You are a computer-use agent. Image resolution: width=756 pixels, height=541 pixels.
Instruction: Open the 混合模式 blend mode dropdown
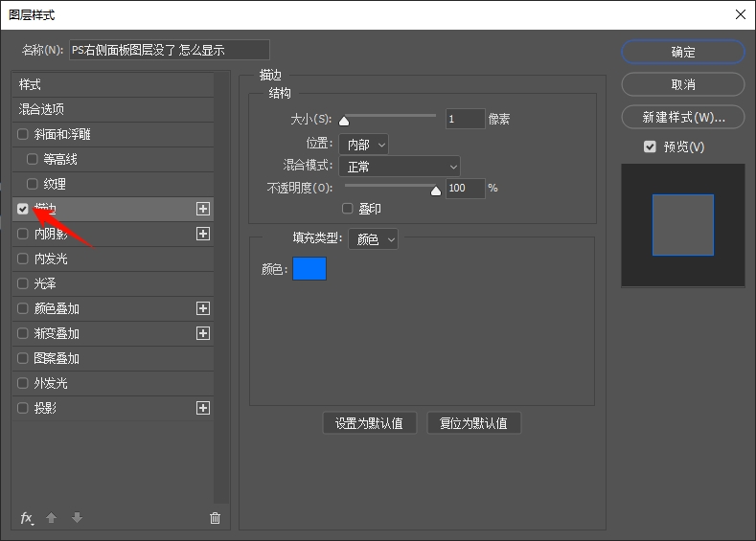(x=400, y=167)
